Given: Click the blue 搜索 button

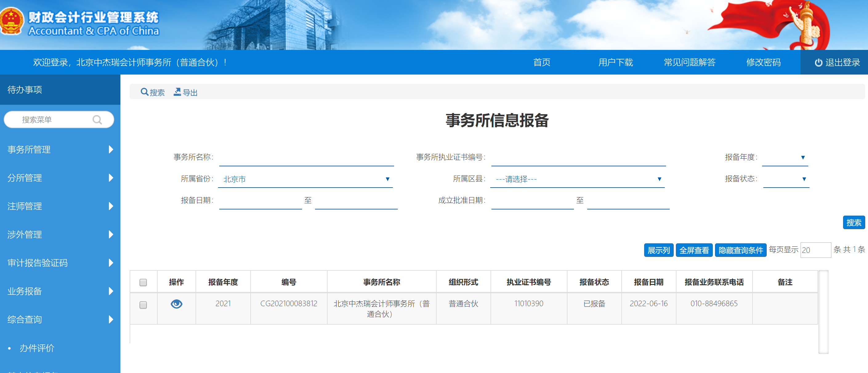Looking at the screenshot, I should point(853,223).
